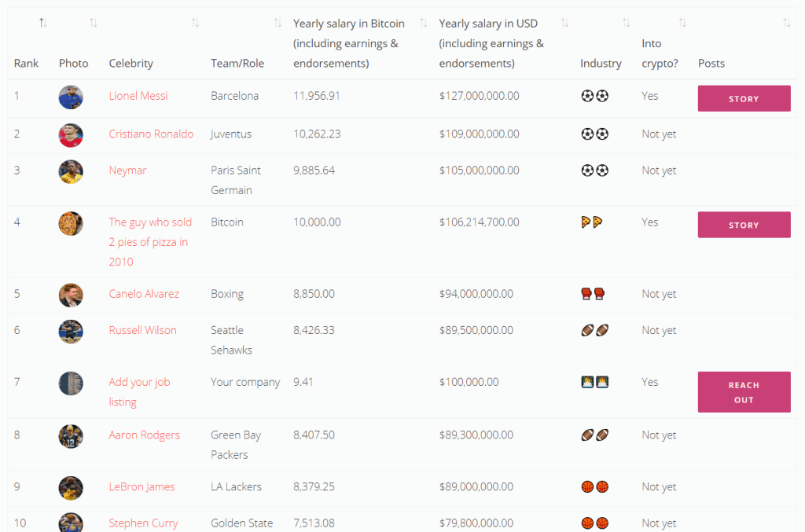Image resolution: width=805 pixels, height=532 pixels.
Task: Click the Reach Out button
Action: (x=744, y=392)
